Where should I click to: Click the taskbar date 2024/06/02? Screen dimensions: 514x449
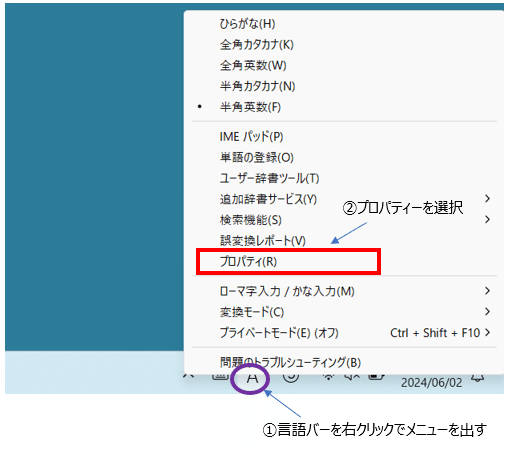click(x=431, y=383)
